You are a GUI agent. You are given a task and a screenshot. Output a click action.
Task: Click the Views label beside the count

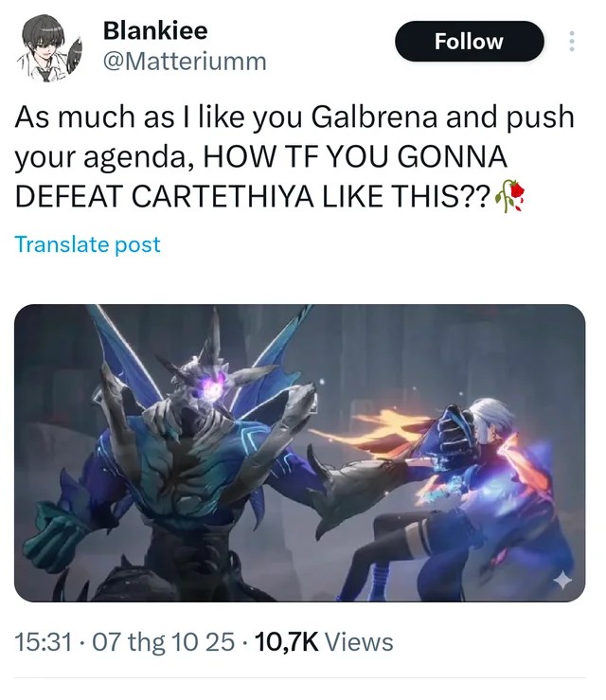coord(359,642)
